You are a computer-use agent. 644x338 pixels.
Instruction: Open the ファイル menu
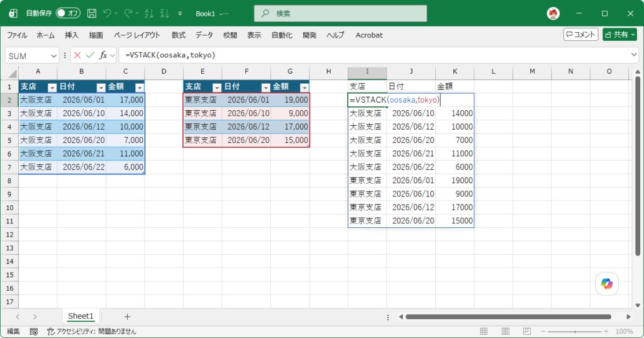(17, 35)
